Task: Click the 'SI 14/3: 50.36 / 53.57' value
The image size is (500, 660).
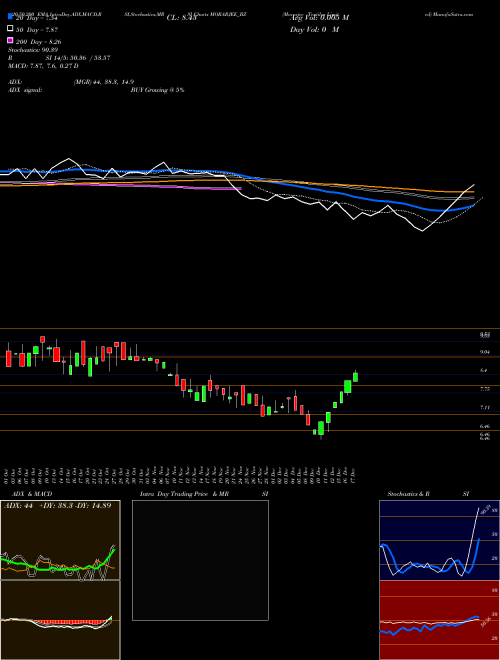Action: 76,58
